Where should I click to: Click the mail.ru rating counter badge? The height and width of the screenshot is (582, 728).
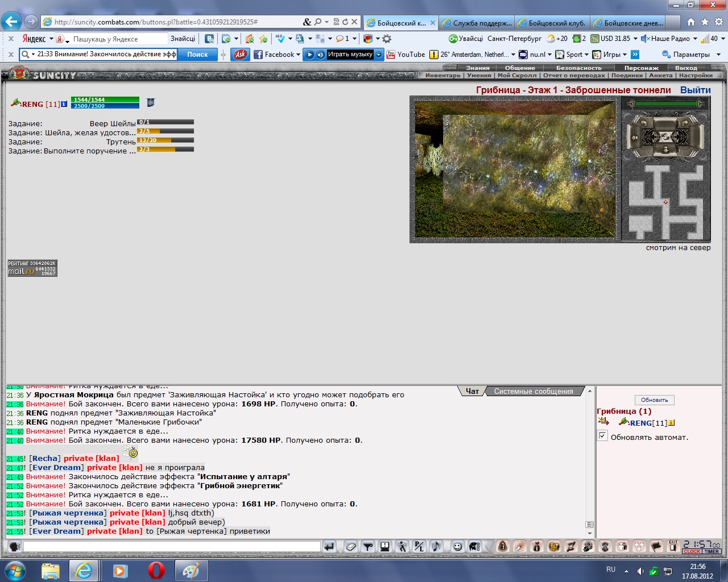(x=32, y=268)
